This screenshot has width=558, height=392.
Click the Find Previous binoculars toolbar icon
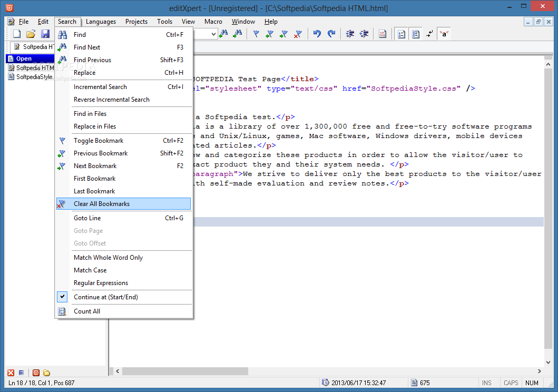coord(223,34)
